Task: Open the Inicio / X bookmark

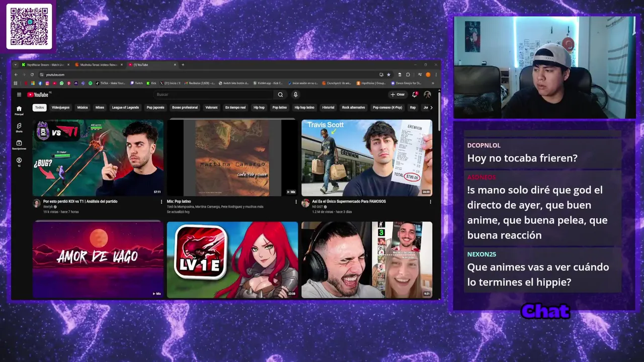Action: [x=171, y=83]
